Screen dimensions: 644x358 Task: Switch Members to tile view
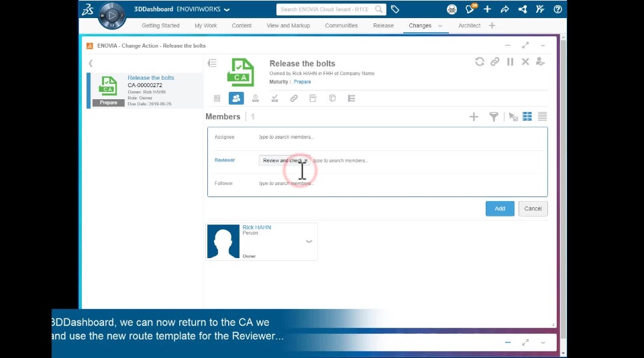pos(527,117)
